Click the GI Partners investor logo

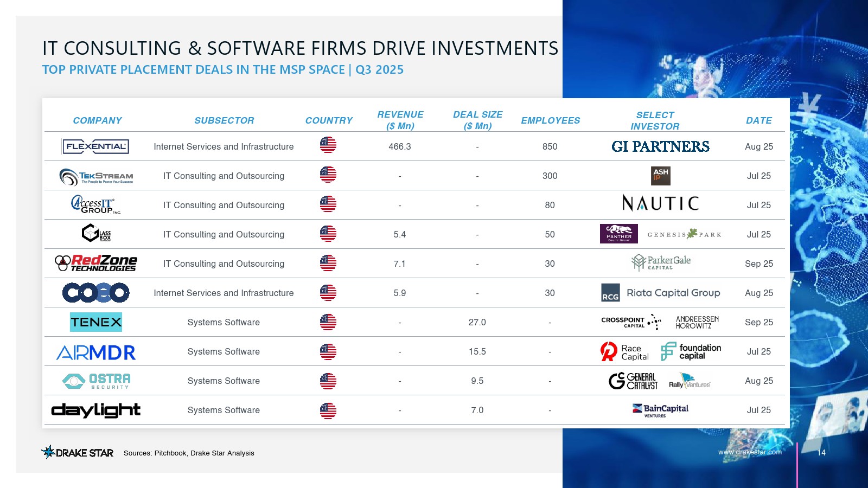(660, 146)
